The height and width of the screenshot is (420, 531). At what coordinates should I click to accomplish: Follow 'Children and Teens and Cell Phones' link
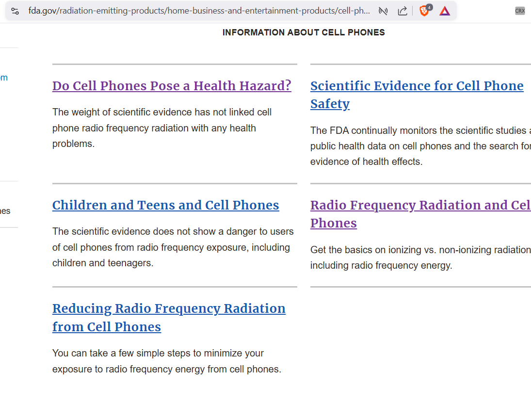click(165, 205)
